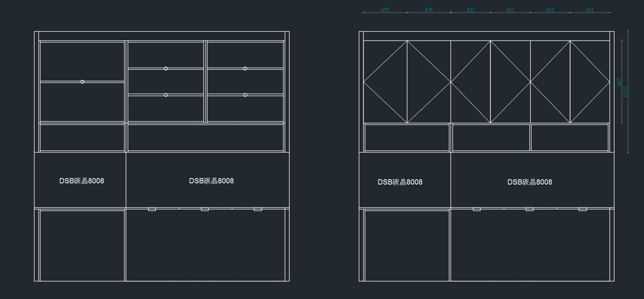
Task: Select leftmost small latch rectangle in left drawing
Action: [x=152, y=209]
